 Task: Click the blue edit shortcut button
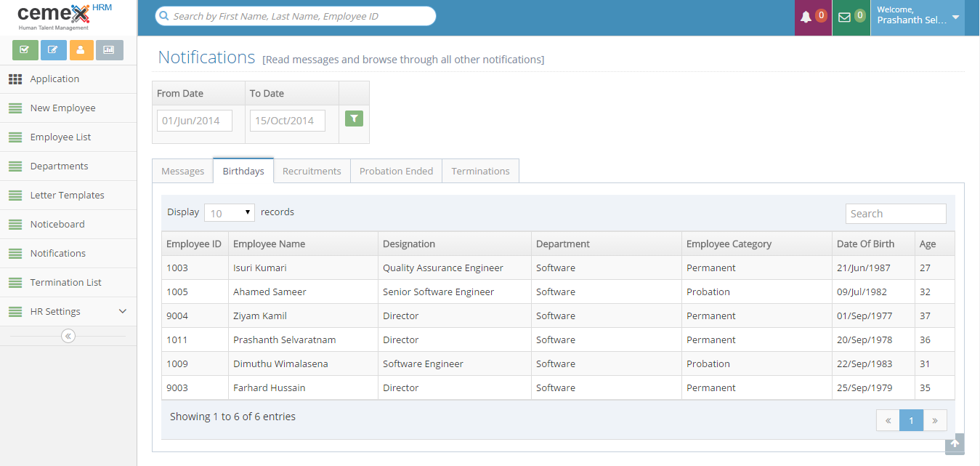click(54, 50)
